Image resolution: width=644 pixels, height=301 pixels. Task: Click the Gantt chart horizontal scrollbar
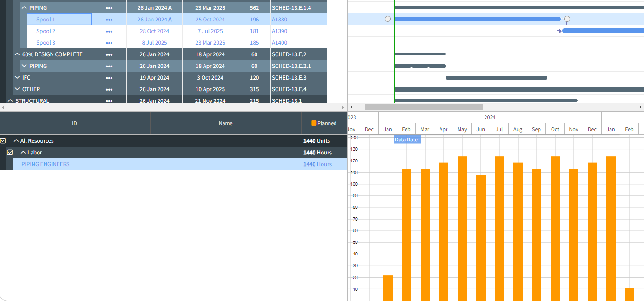[424, 107]
